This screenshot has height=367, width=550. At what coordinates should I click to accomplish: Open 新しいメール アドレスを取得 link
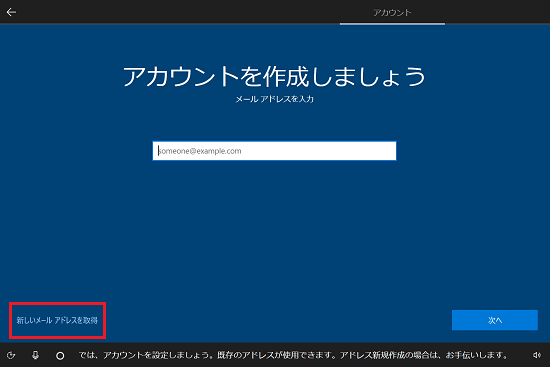[x=57, y=320]
